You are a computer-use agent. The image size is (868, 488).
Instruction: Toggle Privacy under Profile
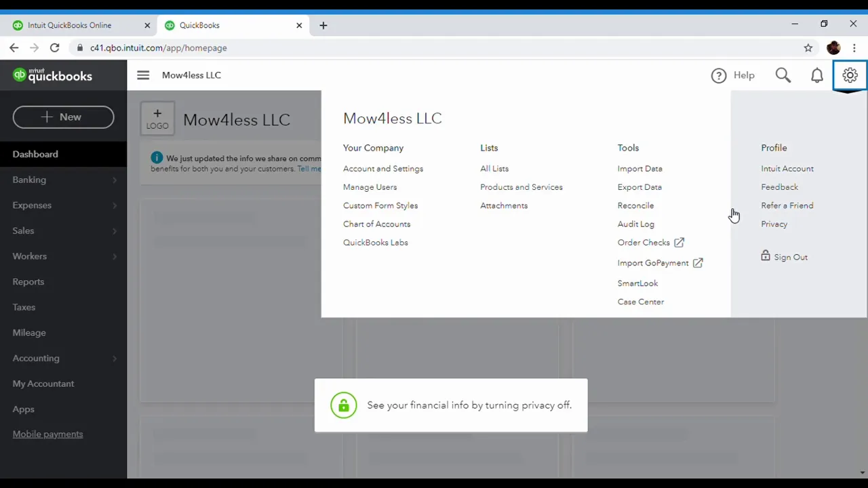click(774, 224)
